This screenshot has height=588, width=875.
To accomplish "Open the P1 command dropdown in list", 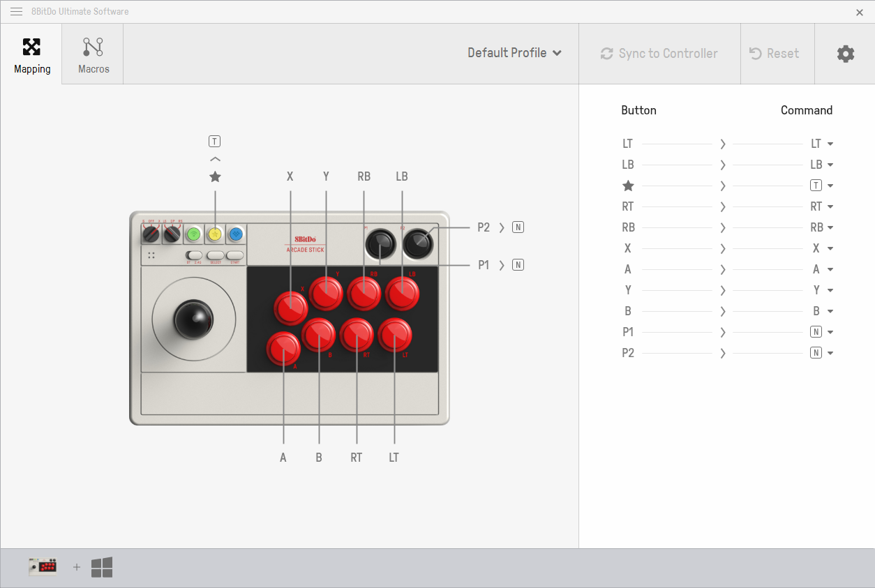I will click(822, 332).
